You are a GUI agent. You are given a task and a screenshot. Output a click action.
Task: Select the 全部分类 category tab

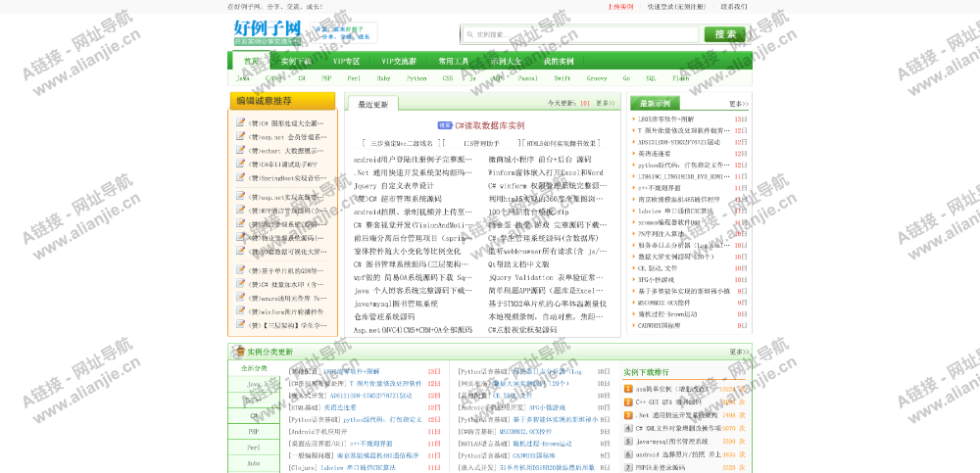click(x=255, y=368)
